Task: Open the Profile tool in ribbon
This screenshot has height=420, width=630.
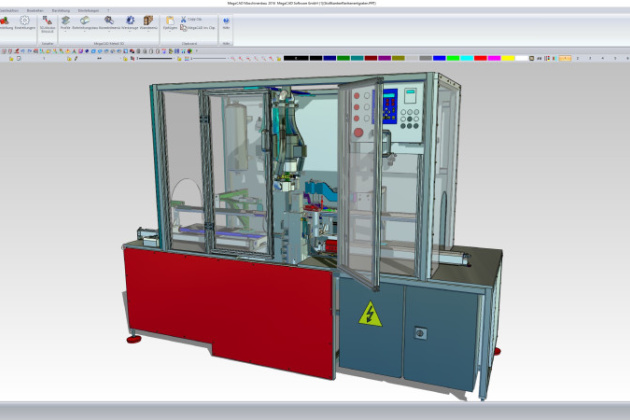Action: coord(66,21)
